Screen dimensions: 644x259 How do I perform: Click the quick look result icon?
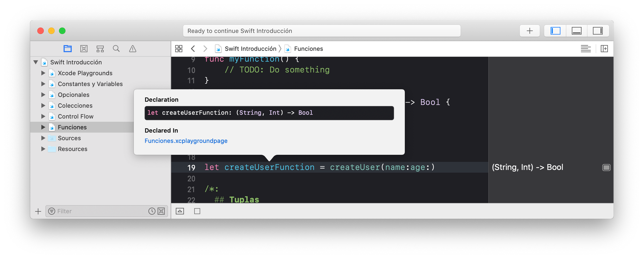coord(606,167)
